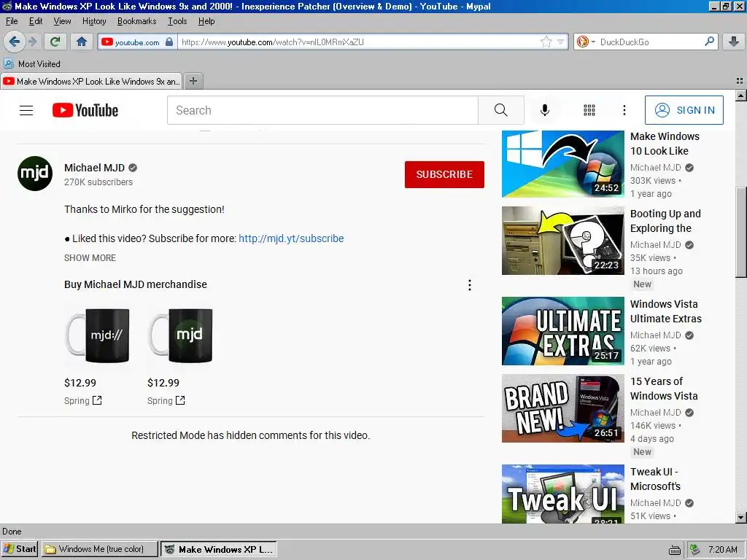Click the scrollbar down arrow

(741, 518)
